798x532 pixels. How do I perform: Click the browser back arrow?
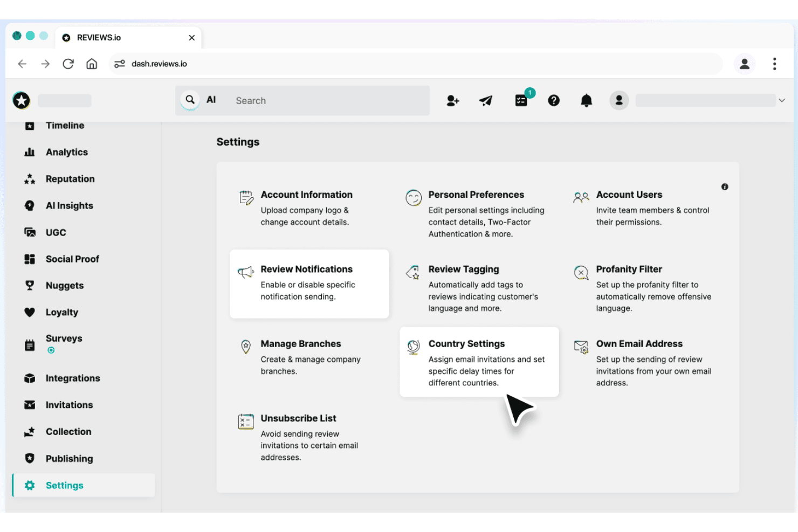click(22, 64)
